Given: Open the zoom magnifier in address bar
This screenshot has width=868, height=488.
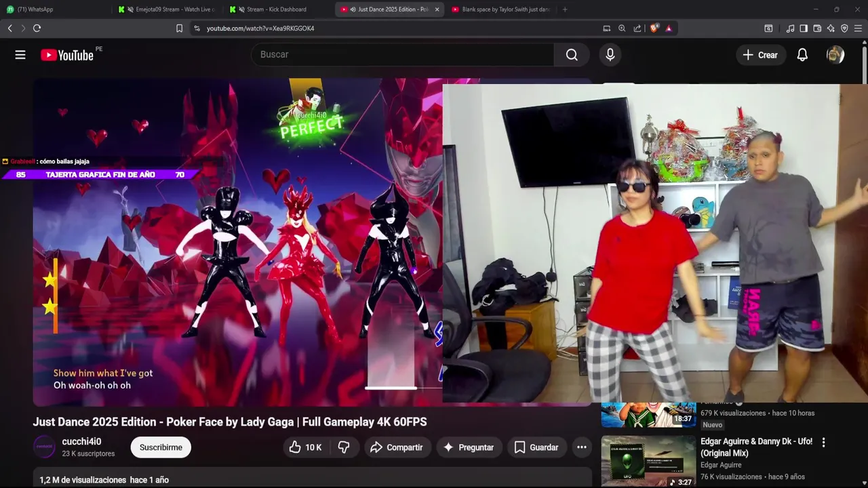Looking at the screenshot, I should (622, 28).
